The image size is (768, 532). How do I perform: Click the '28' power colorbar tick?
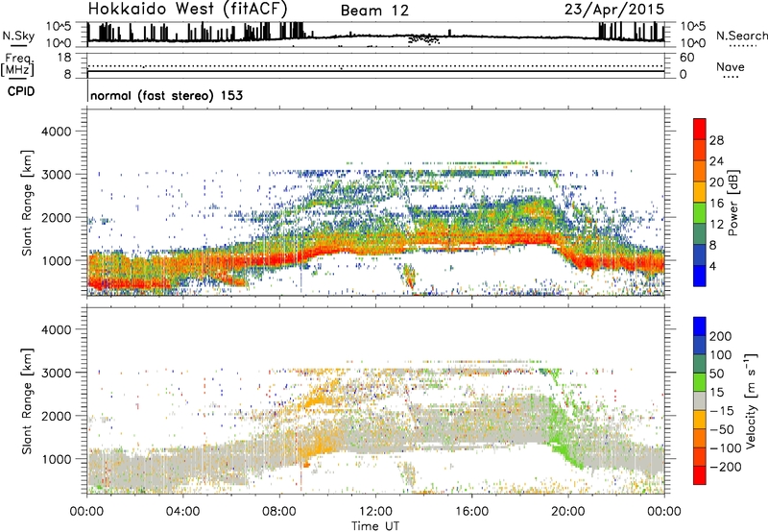(x=716, y=140)
